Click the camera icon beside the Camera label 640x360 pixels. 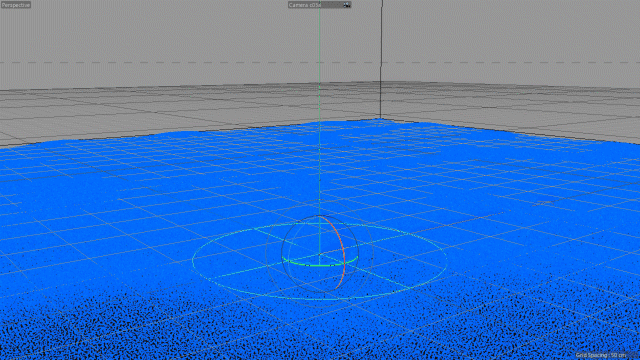point(347,5)
